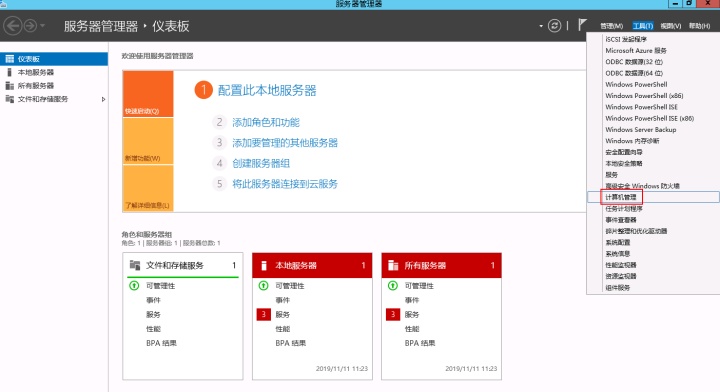Screen dimensions: 720x392
Task: Click the icon on the 文件和存储服务 tile header
Action: tap(135, 265)
